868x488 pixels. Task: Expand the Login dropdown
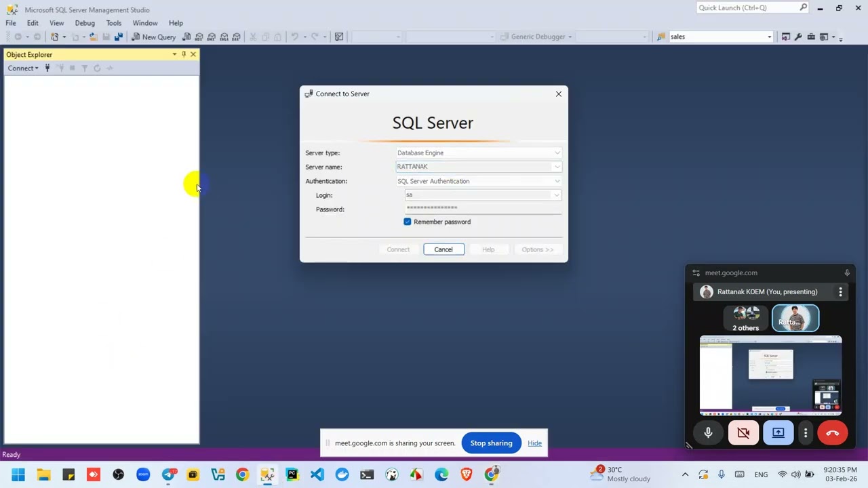[x=557, y=195]
